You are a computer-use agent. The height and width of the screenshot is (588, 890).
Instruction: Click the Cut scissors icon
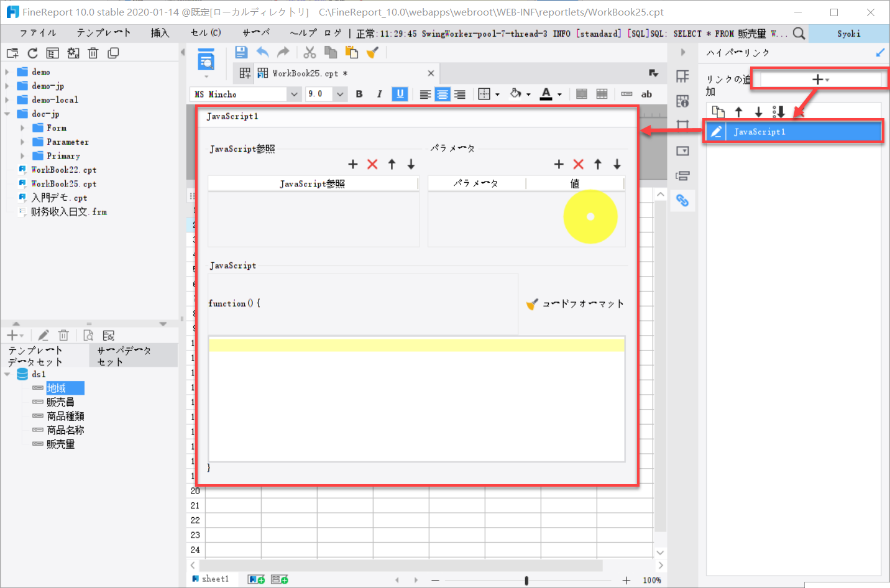point(310,53)
